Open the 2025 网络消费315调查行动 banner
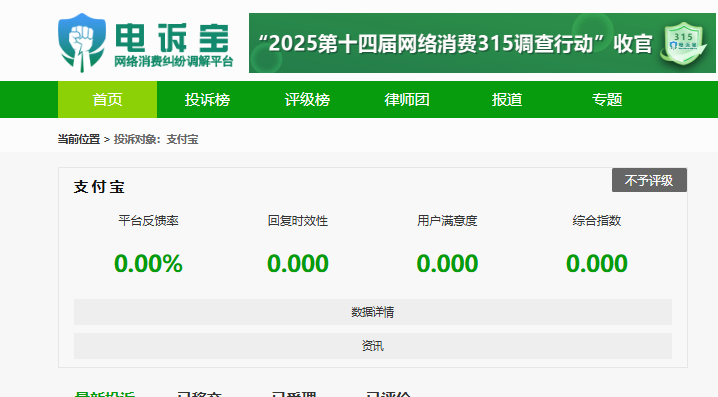 [482, 43]
